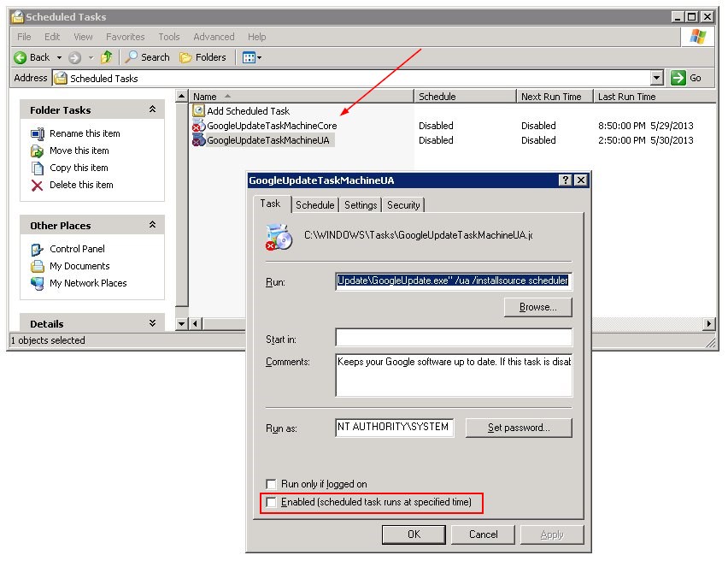Click the Run as account field
This screenshot has width=728, height=561.
394,427
